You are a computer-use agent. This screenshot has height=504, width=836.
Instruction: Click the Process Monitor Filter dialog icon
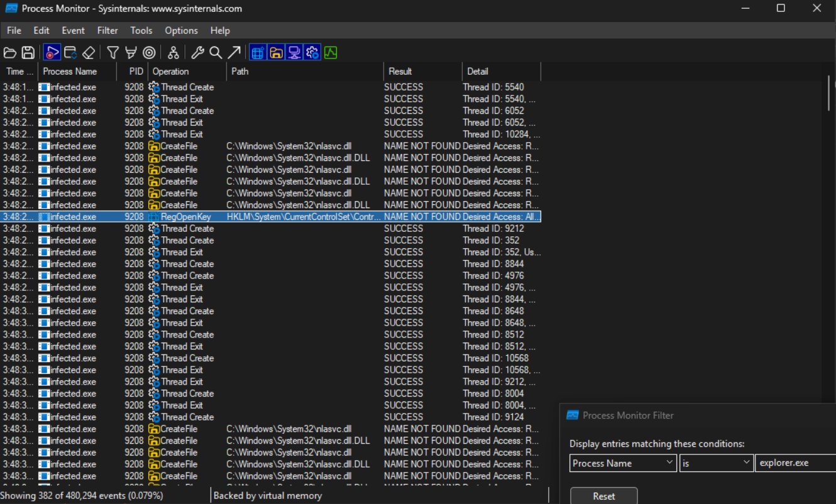click(x=573, y=415)
